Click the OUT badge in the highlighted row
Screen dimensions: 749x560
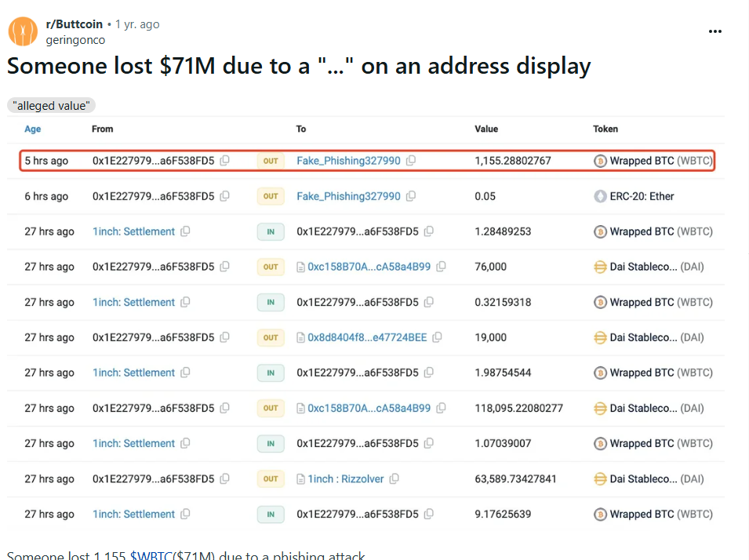271,161
